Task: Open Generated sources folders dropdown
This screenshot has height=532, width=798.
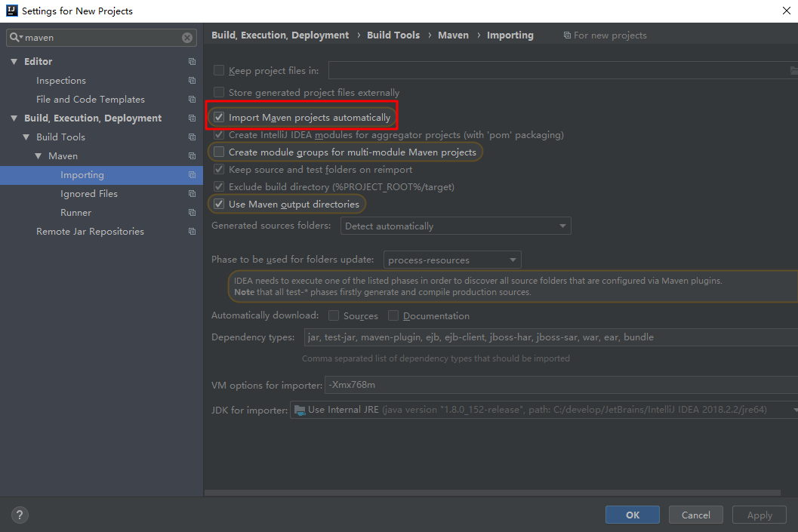Action: coord(455,226)
